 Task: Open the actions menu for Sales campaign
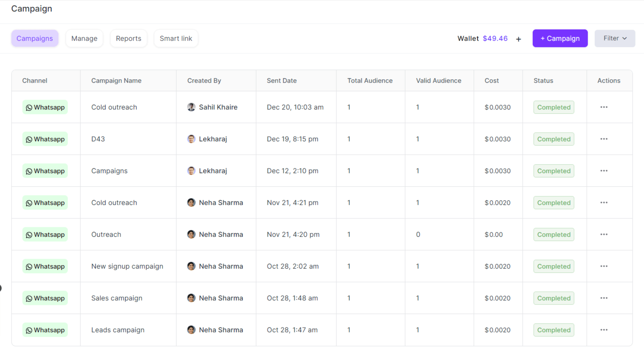(x=604, y=298)
